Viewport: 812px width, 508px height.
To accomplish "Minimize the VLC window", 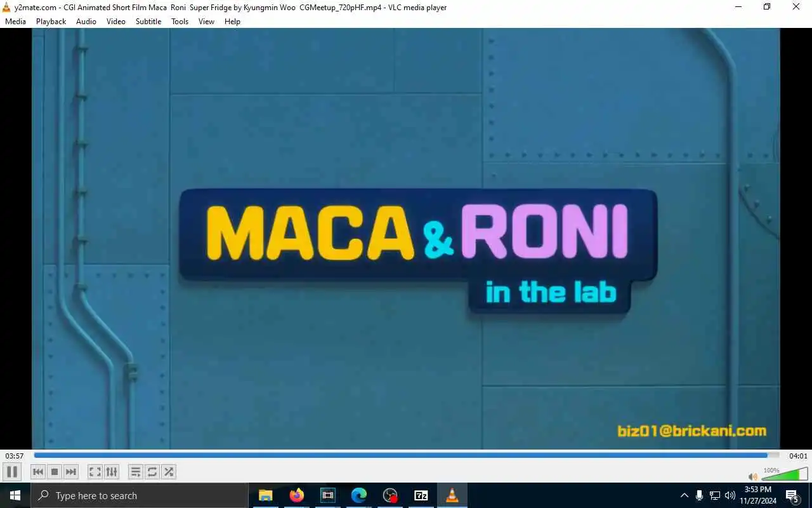I will 738,7.
